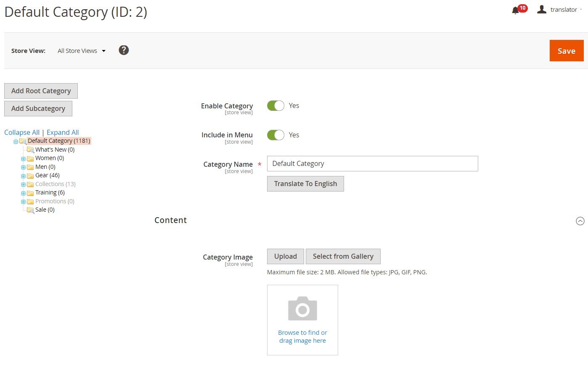The height and width of the screenshot is (373, 588).
Task: Click the Upload image button
Action: pos(286,256)
